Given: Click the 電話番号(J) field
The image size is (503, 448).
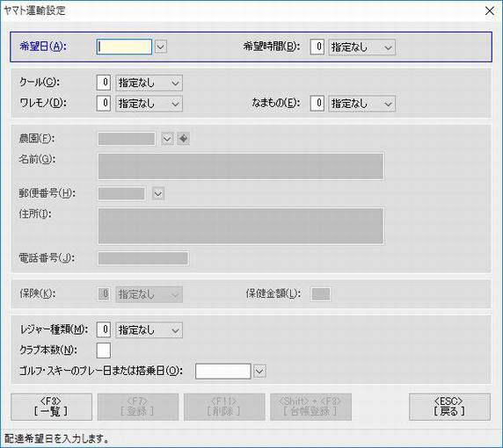Looking at the screenshot, I should pyautogui.click(x=143, y=258).
